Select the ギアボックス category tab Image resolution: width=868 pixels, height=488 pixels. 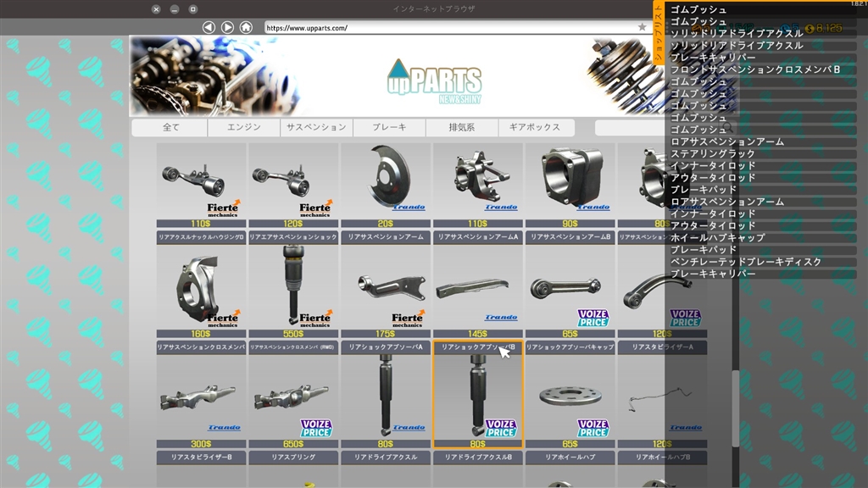(535, 127)
